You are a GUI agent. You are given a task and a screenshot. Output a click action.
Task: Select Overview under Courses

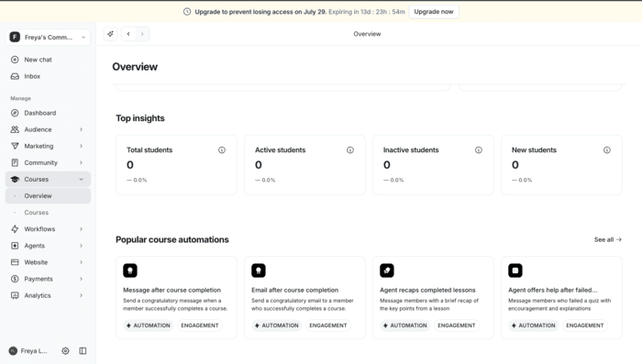pyautogui.click(x=48, y=195)
